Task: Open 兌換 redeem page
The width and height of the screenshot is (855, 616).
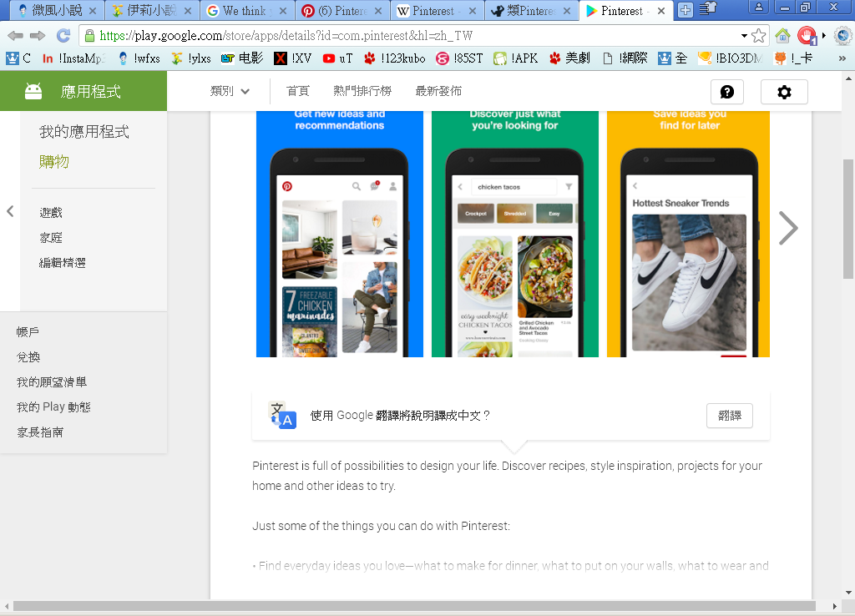Action: [28, 357]
